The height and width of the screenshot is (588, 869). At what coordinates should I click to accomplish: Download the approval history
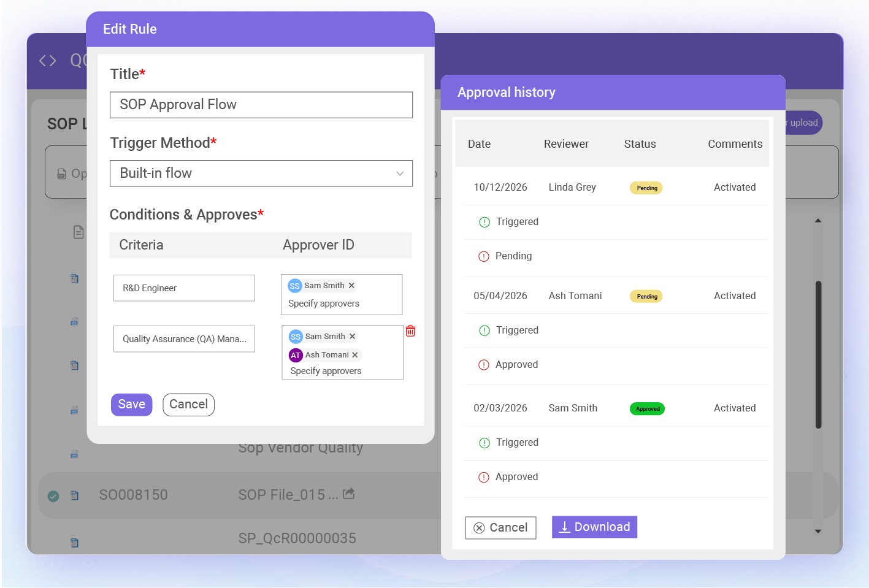(x=594, y=527)
